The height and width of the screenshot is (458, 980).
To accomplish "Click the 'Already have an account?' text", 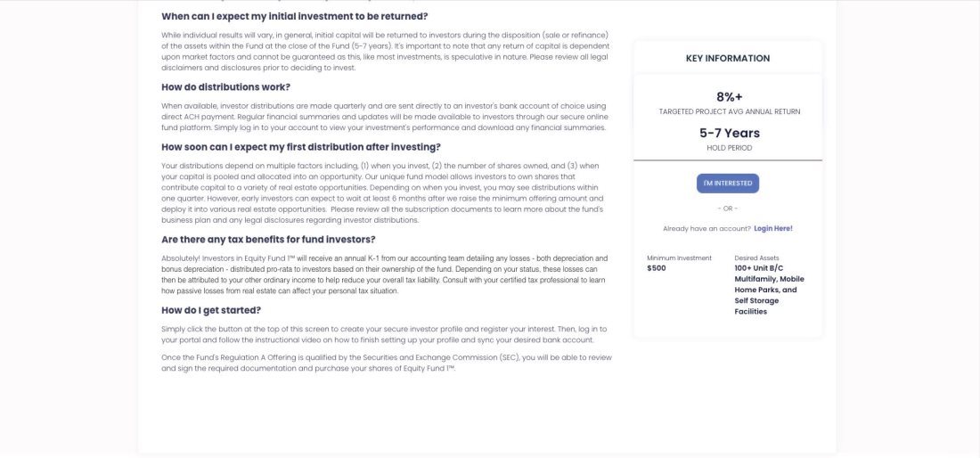I will click(706, 229).
